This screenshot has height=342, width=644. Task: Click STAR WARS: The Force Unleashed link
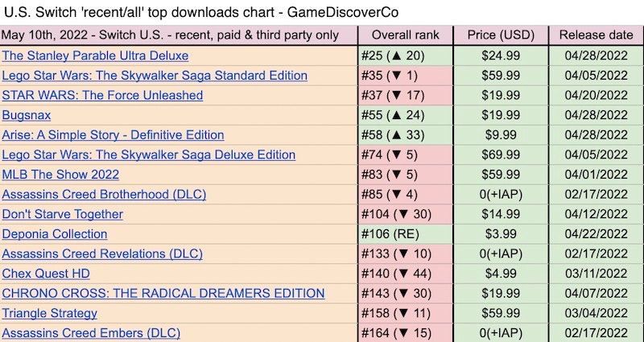(102, 95)
